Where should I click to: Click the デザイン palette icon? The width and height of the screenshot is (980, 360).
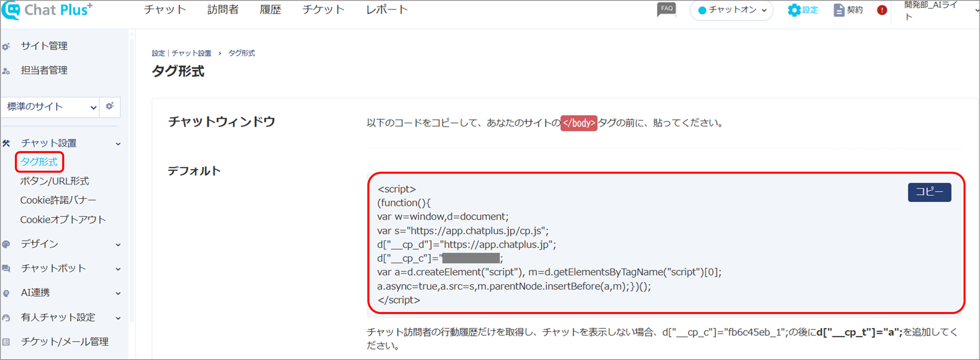6,244
